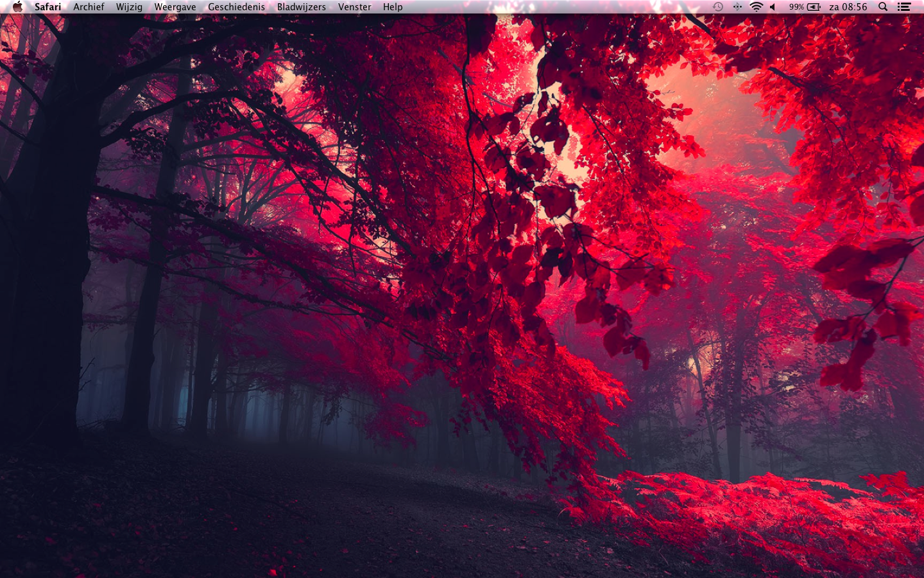924x578 pixels.
Task: Open the Wi-Fi status menu
Action: [x=757, y=7]
